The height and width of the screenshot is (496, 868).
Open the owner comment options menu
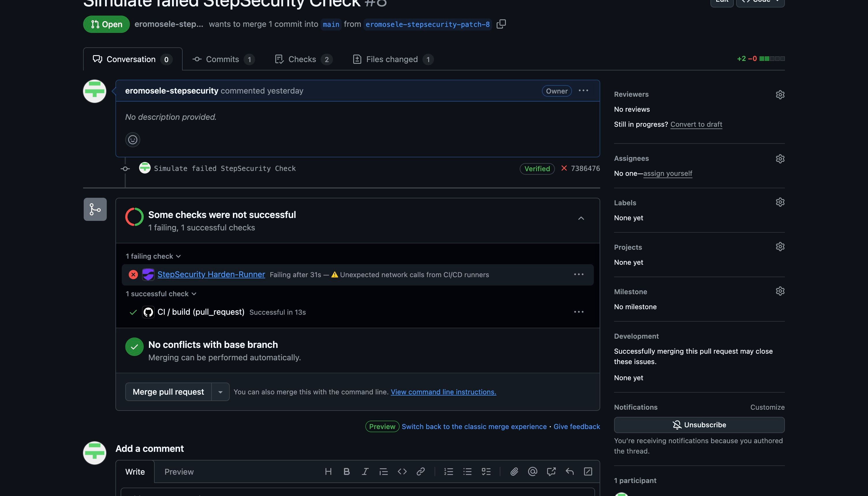(x=583, y=91)
